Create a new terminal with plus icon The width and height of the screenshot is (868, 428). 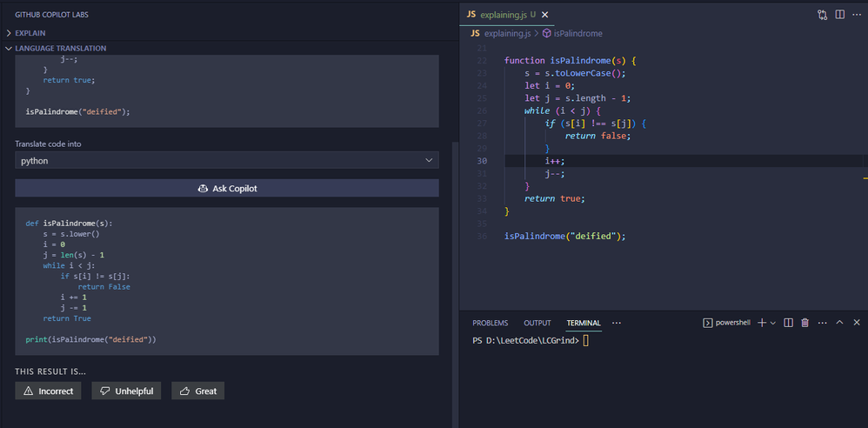click(762, 323)
